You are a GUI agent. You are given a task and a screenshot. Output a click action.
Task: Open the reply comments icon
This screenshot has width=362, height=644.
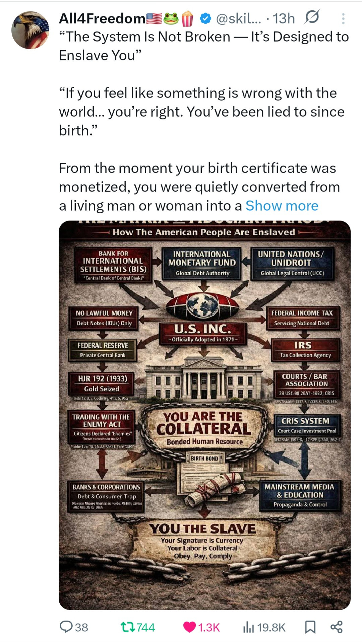tap(66, 627)
